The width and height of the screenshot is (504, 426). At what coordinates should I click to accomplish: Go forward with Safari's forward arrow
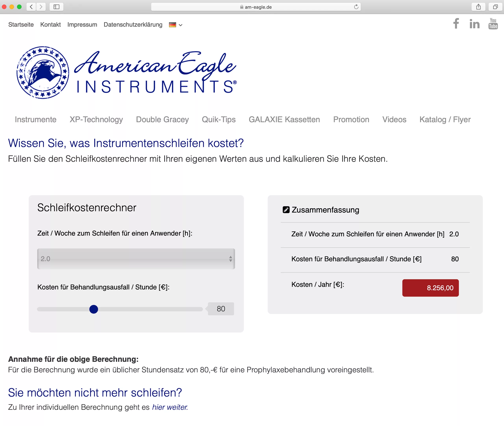point(41,7)
